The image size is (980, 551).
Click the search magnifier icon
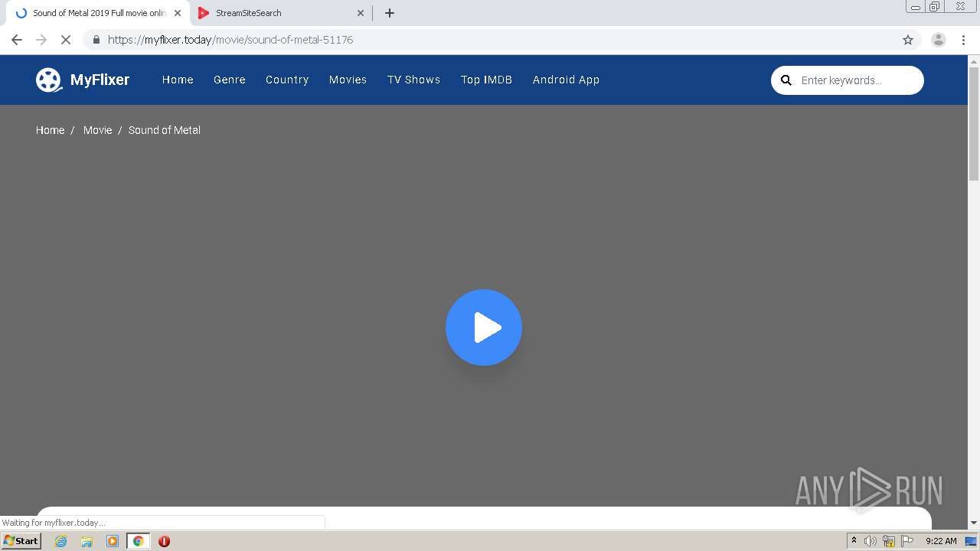[x=786, y=80]
